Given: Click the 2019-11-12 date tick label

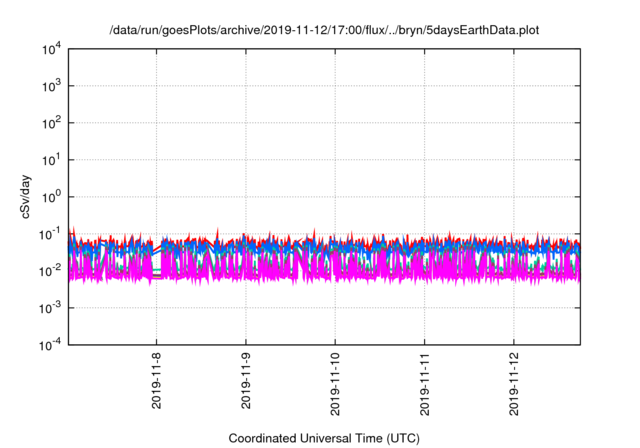Looking at the screenshot, I should click(514, 384).
